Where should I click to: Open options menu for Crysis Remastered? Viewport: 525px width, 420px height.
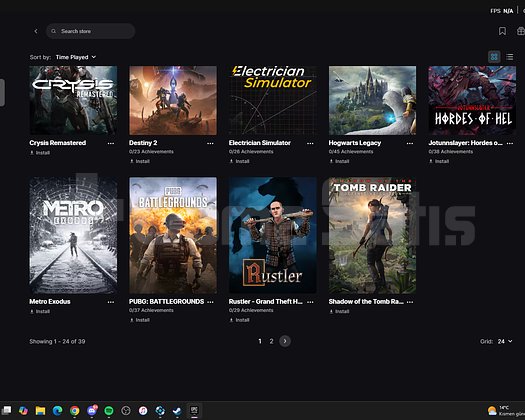coord(111,143)
